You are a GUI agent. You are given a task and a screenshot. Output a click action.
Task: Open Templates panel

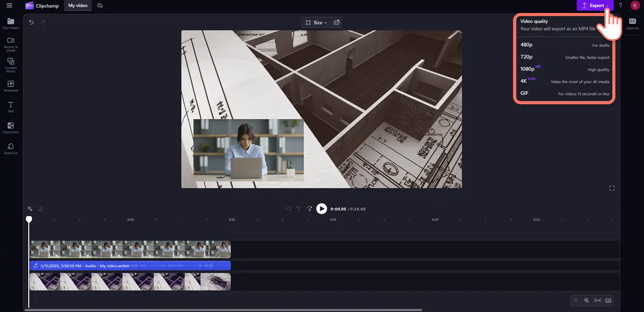pyautogui.click(x=11, y=86)
